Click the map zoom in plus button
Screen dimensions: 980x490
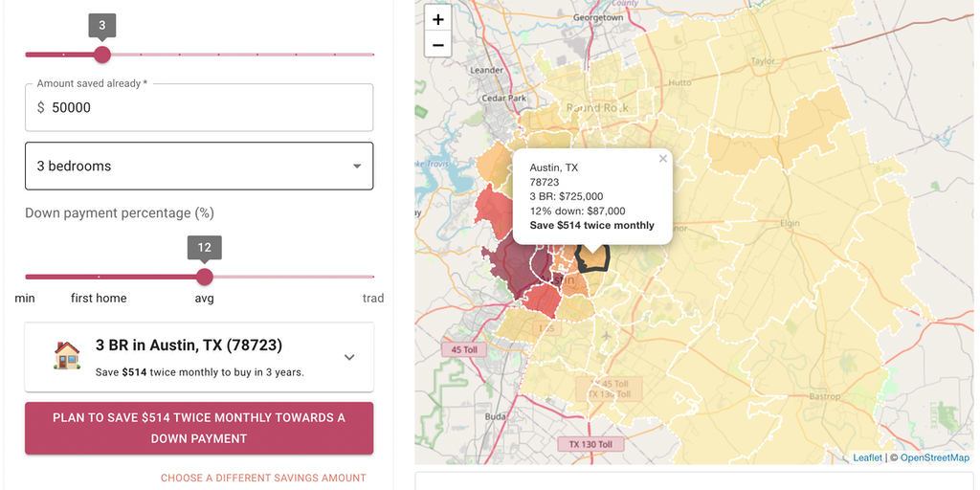437,19
